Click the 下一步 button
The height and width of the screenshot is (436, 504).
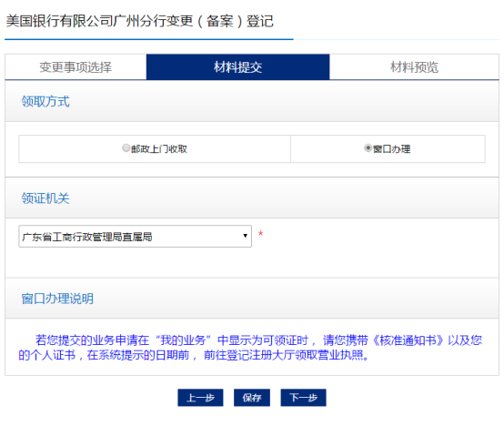point(303,398)
